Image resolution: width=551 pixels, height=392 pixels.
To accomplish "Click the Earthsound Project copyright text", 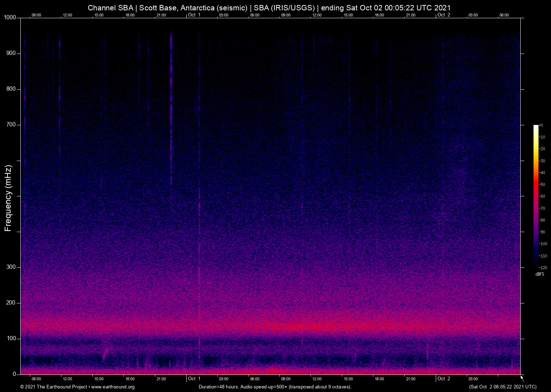I will (53, 387).
